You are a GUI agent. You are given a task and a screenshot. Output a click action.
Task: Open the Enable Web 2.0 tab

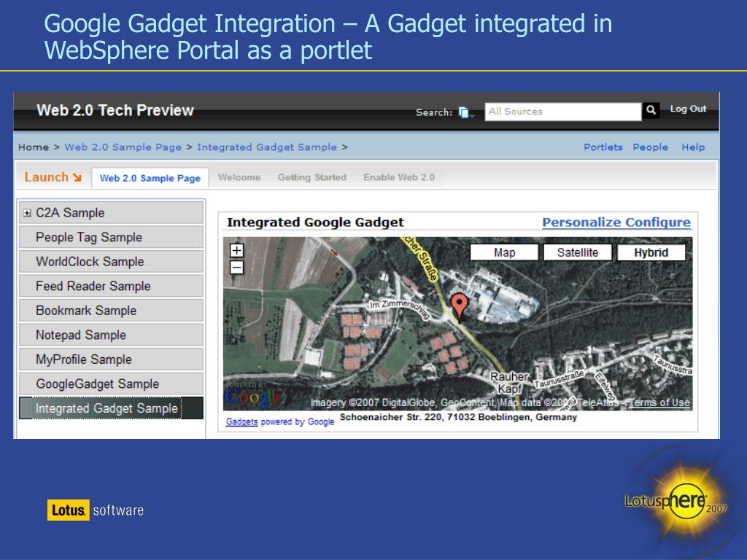399,177
